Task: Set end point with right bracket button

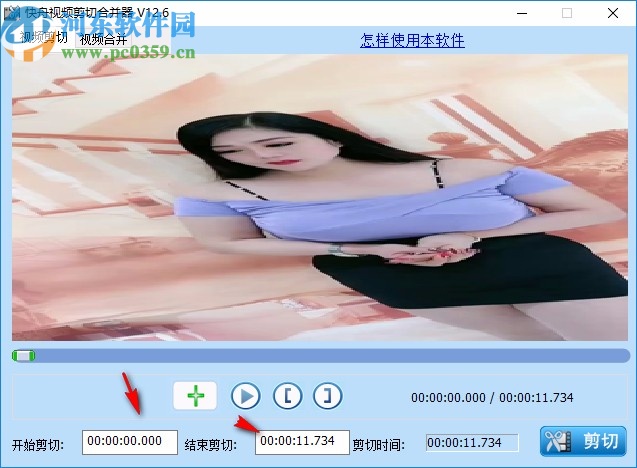Action: 327,396
